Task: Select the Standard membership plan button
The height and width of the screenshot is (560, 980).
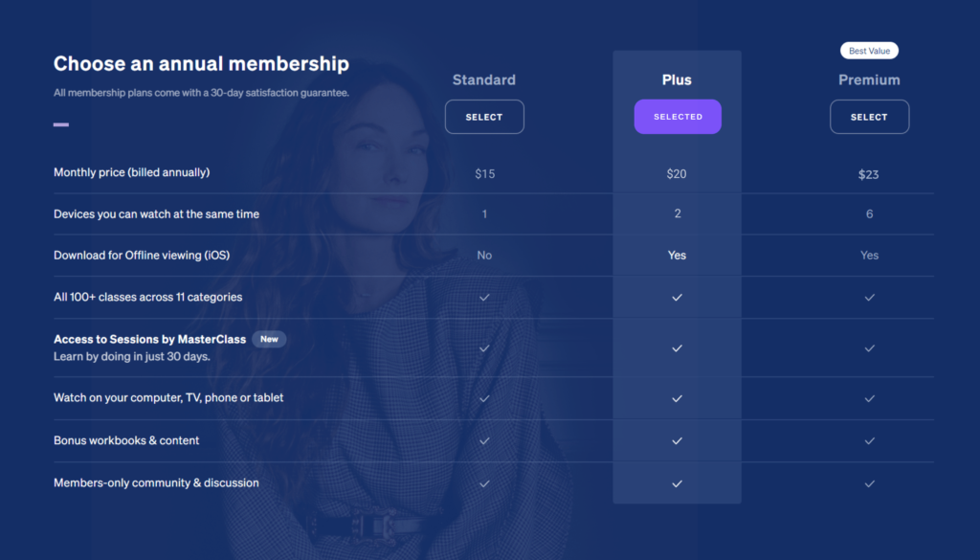Action: tap(484, 117)
